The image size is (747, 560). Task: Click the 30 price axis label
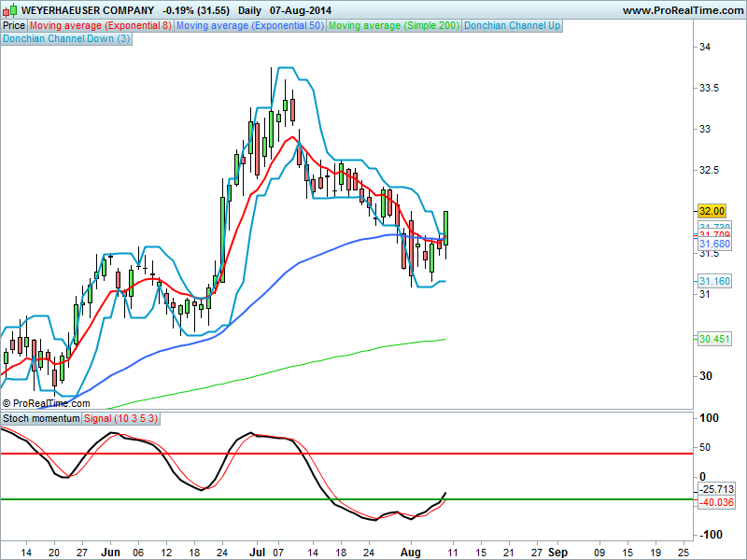tap(705, 376)
